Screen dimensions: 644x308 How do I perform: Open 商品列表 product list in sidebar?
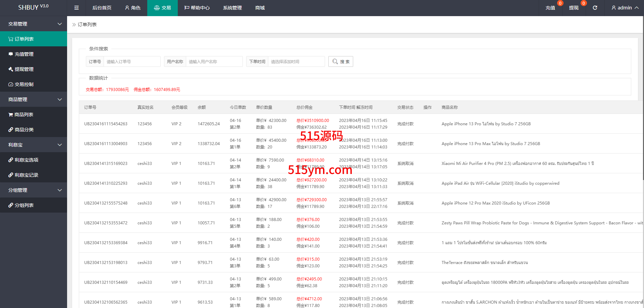tap(23, 115)
